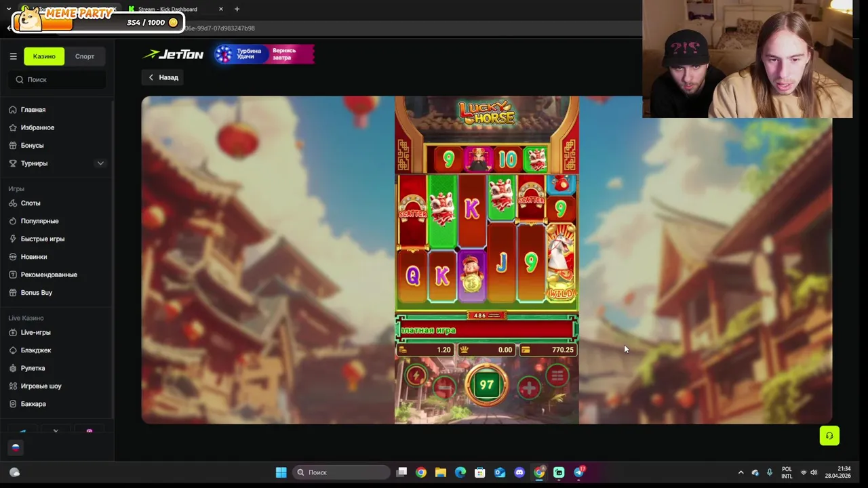The image size is (868, 488).
Task: Click the spin button showing 97
Action: coord(487,385)
